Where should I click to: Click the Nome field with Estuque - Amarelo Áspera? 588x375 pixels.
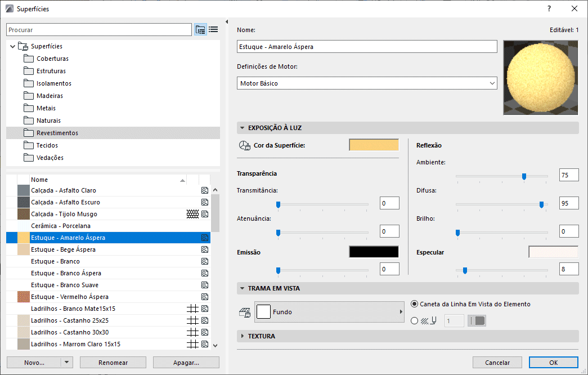click(367, 47)
